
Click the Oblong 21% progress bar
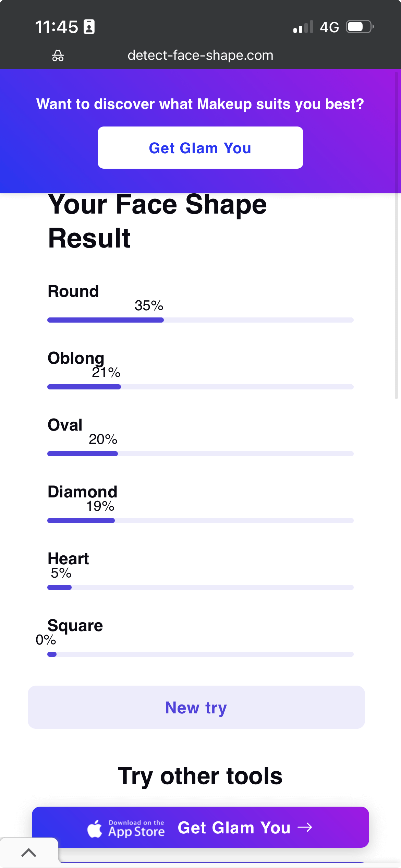point(200,387)
